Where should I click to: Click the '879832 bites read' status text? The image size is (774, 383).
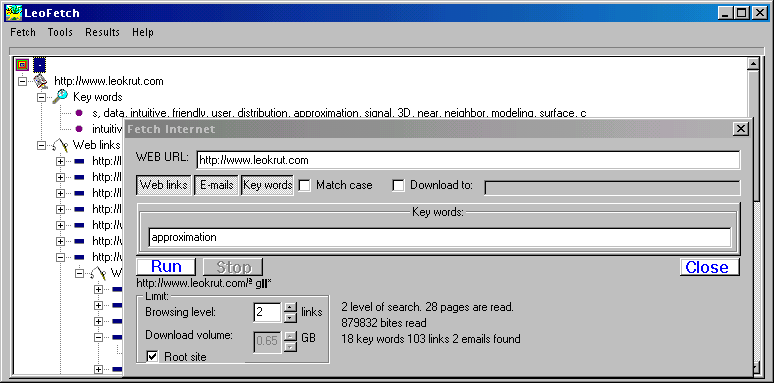tap(384, 323)
